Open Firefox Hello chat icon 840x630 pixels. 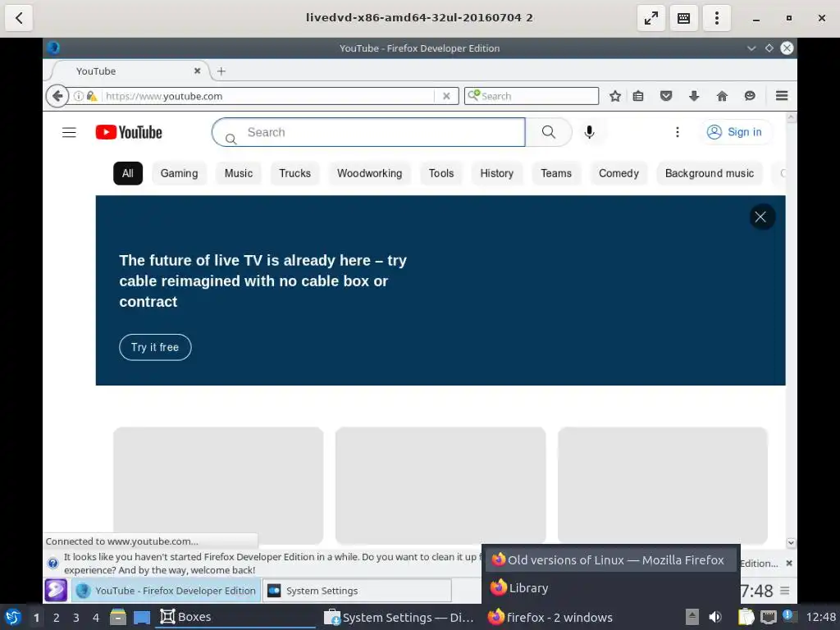point(750,96)
